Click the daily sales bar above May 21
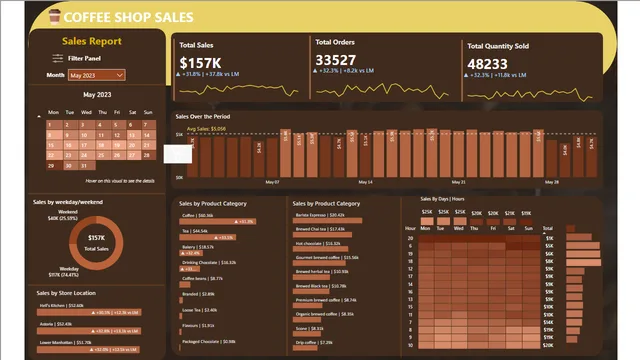Image resolution: width=640 pixels, height=360 pixels. 458,154
